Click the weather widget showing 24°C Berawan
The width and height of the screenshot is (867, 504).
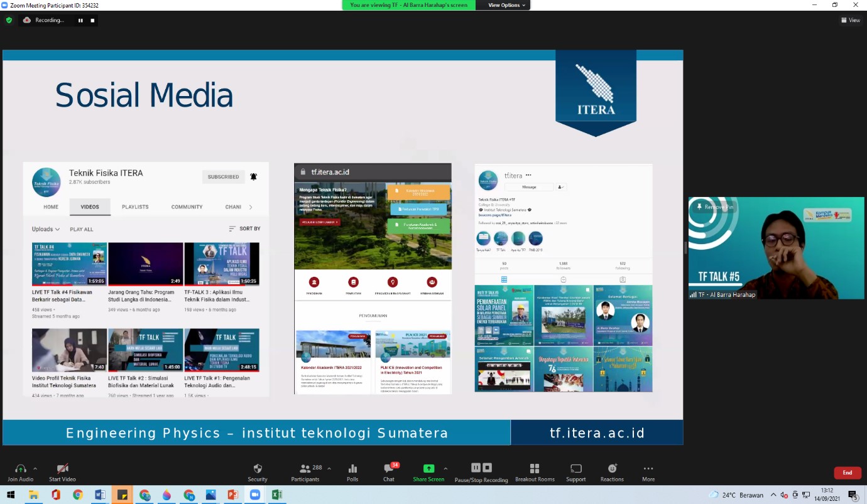pyautogui.click(x=736, y=495)
